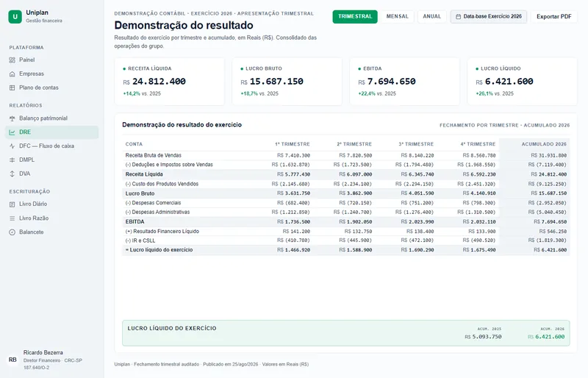Click the DFC pulse icon
The width and height of the screenshot is (588, 378).
(12, 146)
